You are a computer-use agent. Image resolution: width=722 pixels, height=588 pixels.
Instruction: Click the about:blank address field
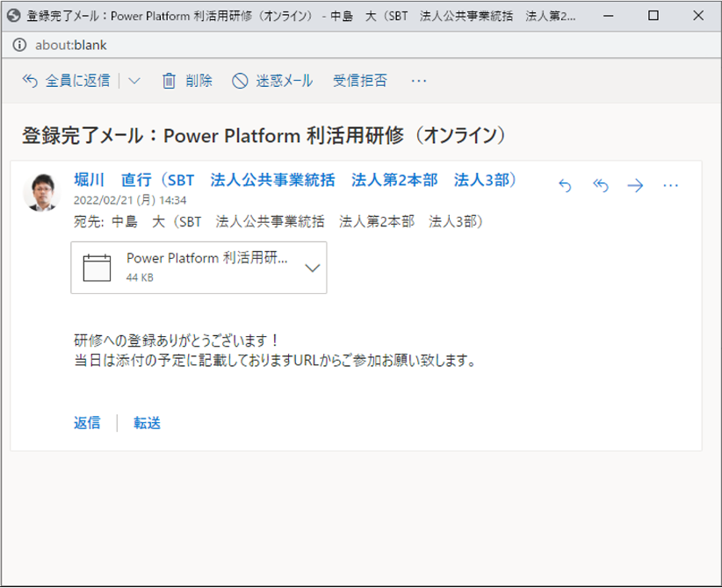point(71,45)
